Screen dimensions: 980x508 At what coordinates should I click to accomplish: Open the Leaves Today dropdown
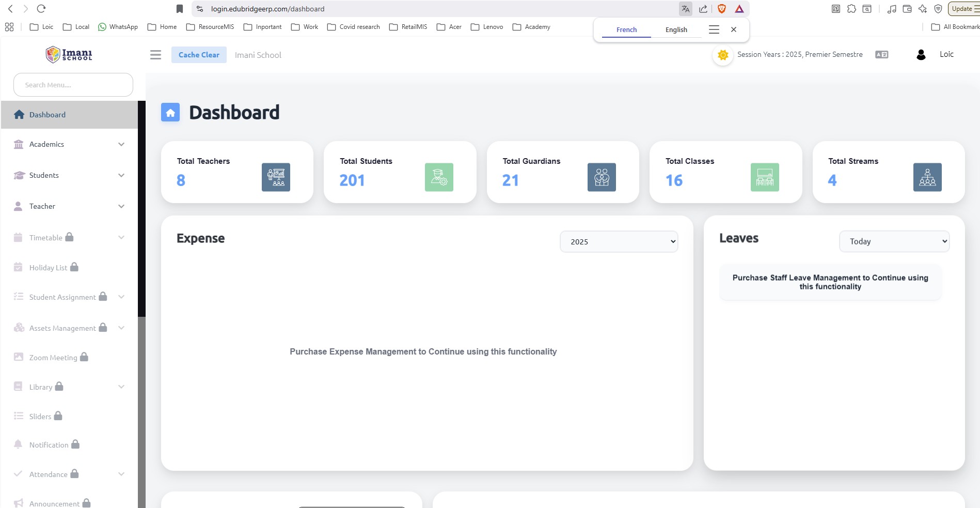894,241
